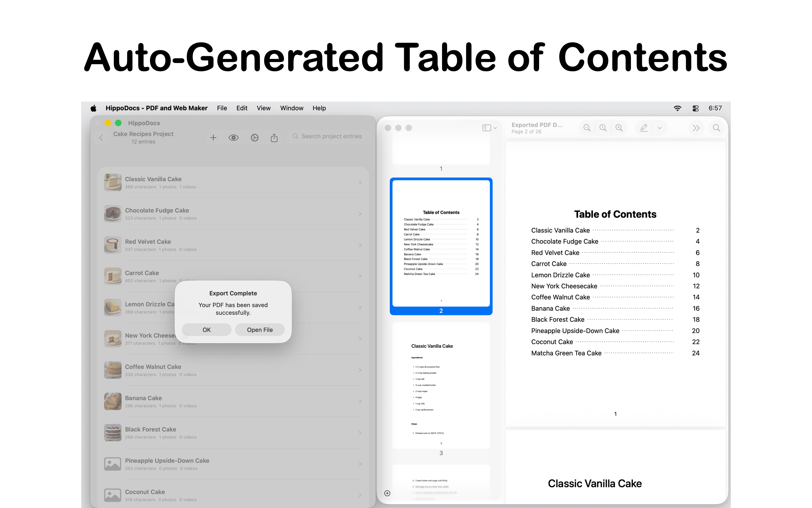This screenshot has height=508, width=812.
Task: Add a new entry with plus icon
Action: point(213,138)
